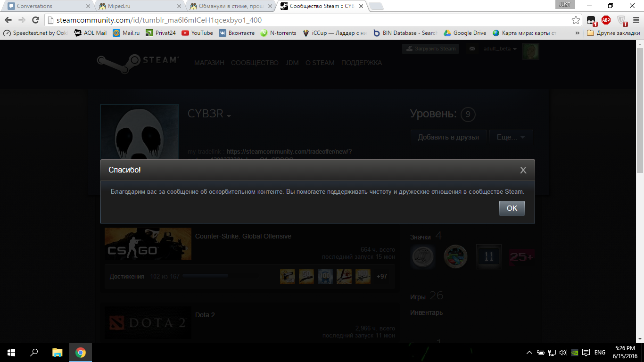Open the JDM menu item

click(292, 63)
